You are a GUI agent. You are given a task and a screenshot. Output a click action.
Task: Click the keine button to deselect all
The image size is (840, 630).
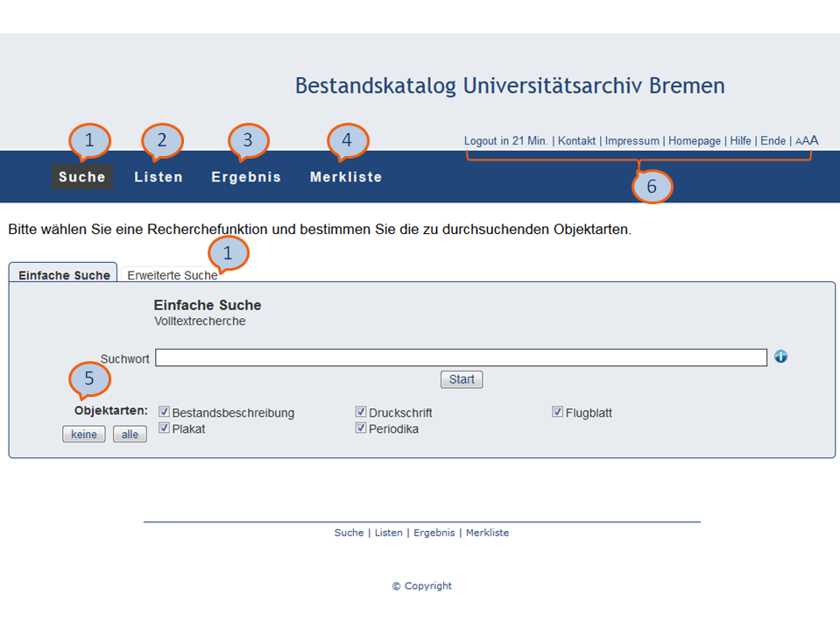[x=84, y=435]
